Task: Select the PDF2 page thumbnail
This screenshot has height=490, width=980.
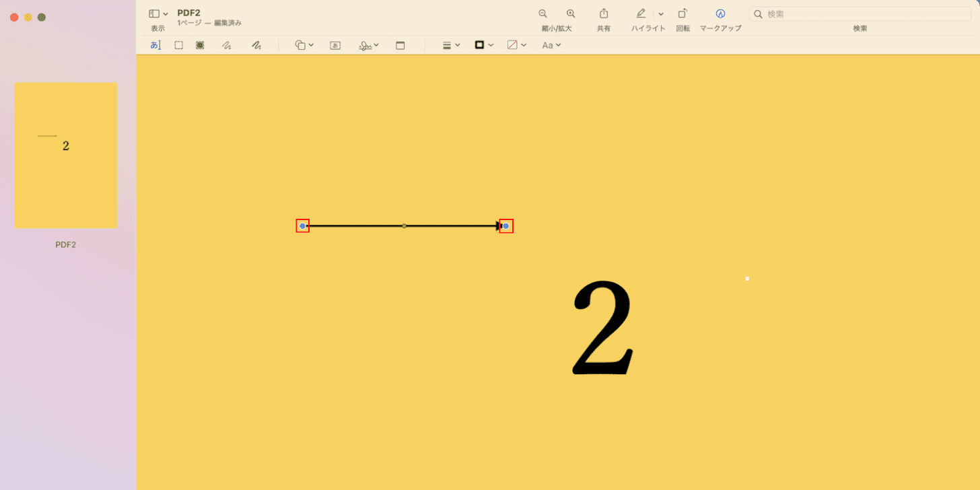Action: point(66,155)
